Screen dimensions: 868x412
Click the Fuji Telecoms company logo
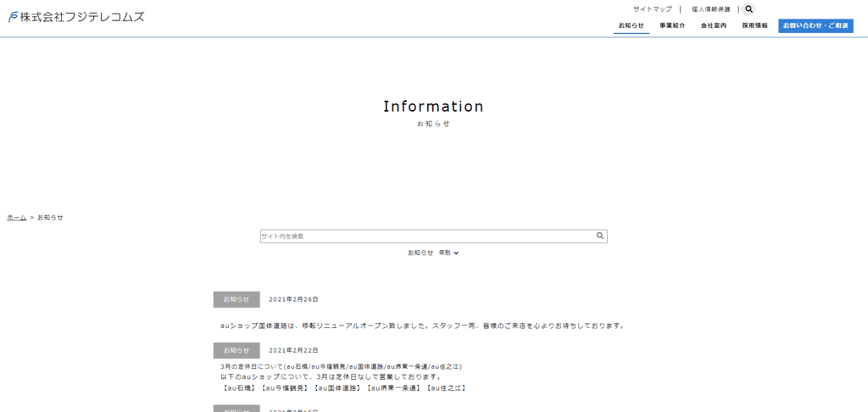pos(76,16)
